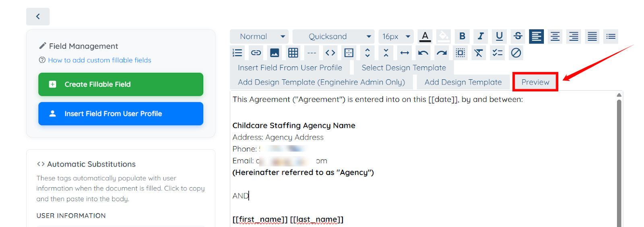Image resolution: width=644 pixels, height=227 pixels.
Task: Clear text formatting icon
Action: click(479, 53)
